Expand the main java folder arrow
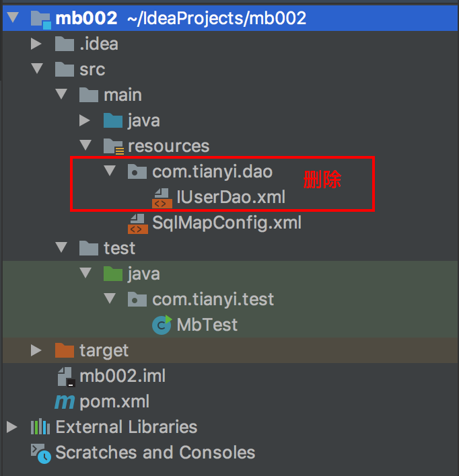 coord(85,121)
